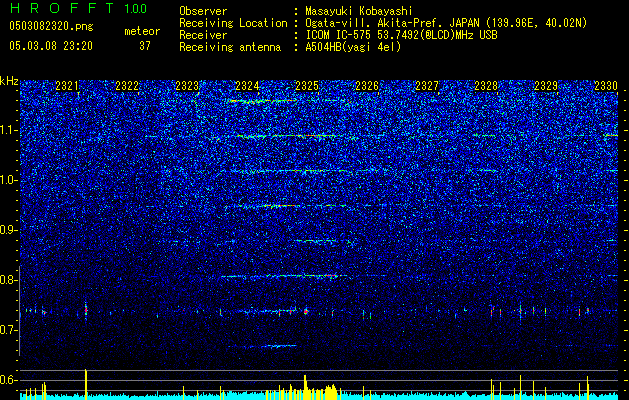Click the 0.7 frequency axis label
Screen dimensions: 629x400
(8, 330)
